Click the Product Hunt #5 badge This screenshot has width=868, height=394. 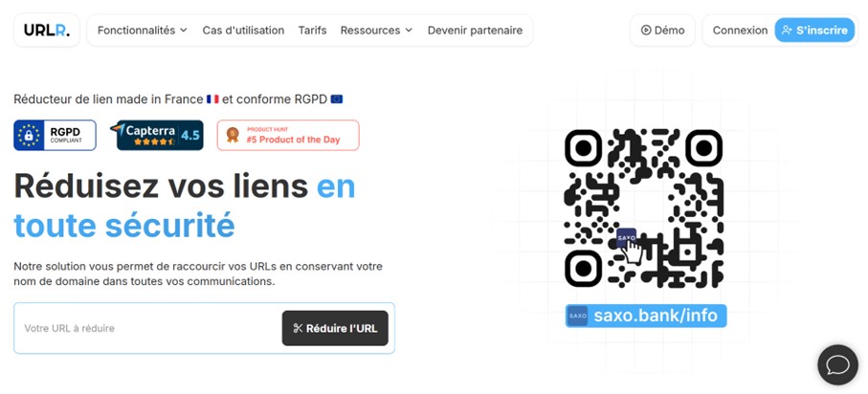click(288, 136)
